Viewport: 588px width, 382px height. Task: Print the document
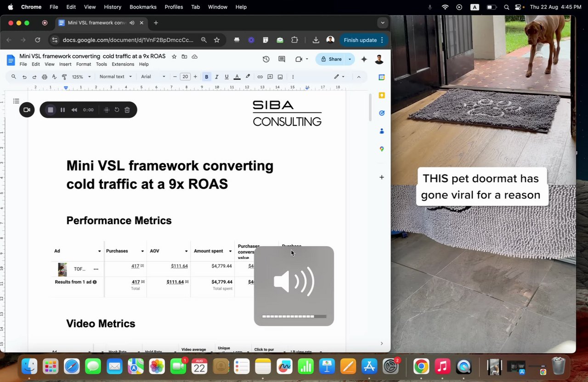(45, 77)
